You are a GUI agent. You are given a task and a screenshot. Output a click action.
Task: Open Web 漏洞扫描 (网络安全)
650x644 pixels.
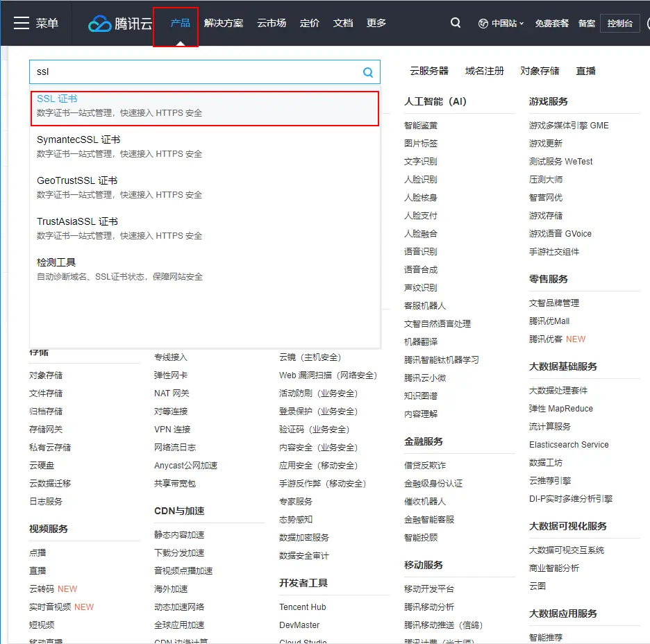coord(328,375)
